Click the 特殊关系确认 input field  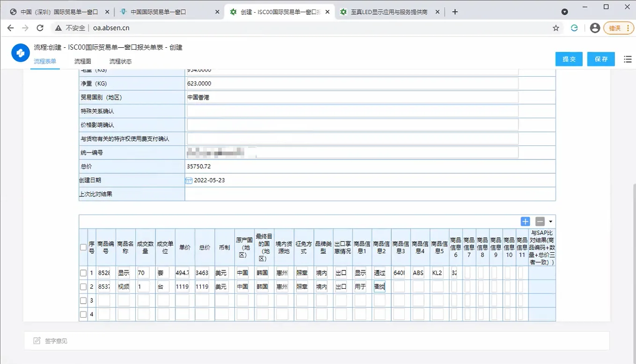tap(352, 111)
